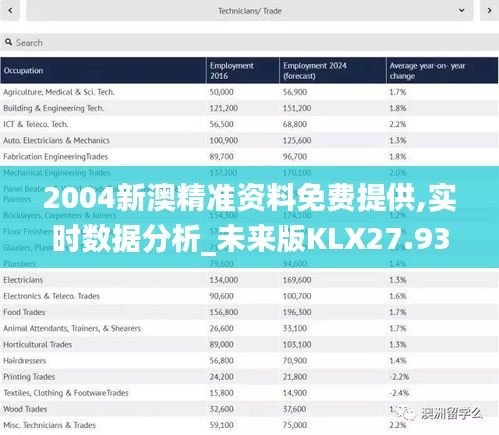Screen dimensions: 499x435
Task: Select Wood Trades occupation row
Action: 249,409
